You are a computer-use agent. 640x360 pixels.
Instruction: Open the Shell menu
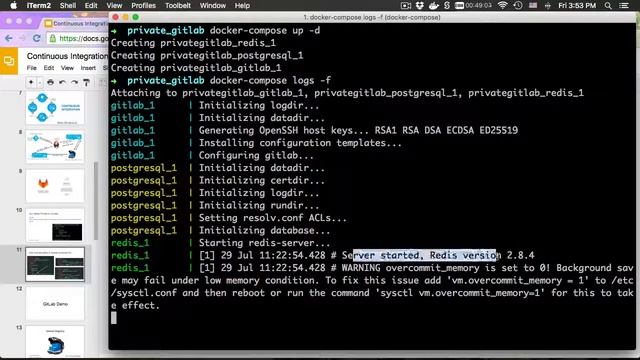point(68,5)
